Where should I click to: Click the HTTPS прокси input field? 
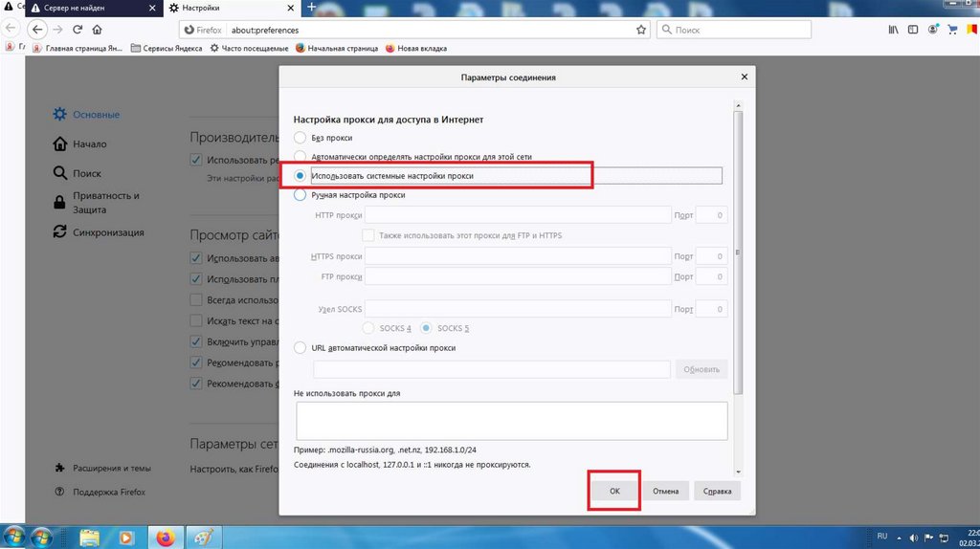point(518,256)
